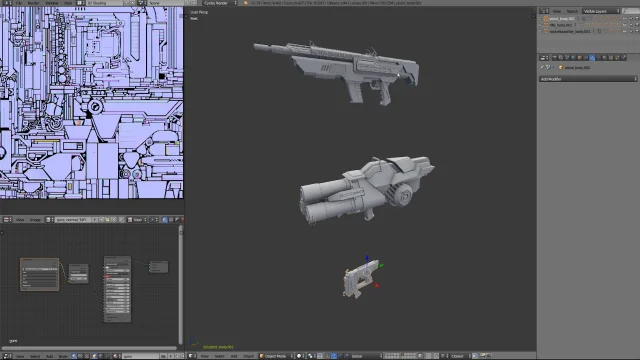Open the Help menu
Screen dimensions: 640x360
pos(68,3)
